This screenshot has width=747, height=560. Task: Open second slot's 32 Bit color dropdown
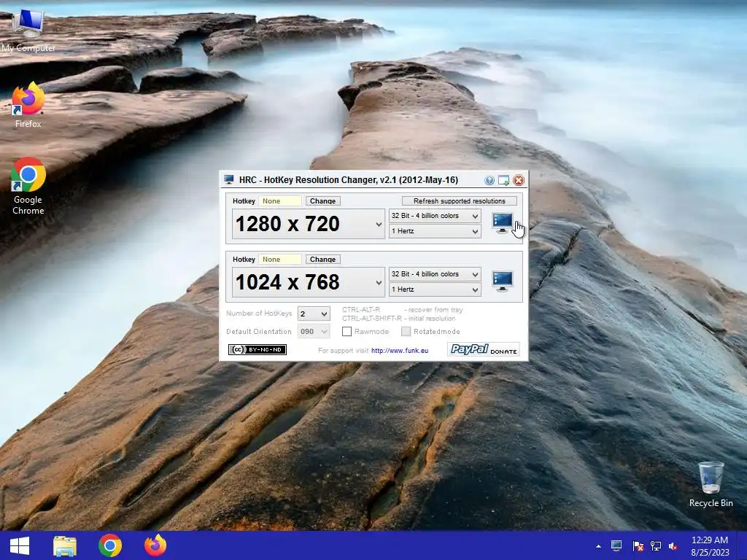pyautogui.click(x=435, y=274)
